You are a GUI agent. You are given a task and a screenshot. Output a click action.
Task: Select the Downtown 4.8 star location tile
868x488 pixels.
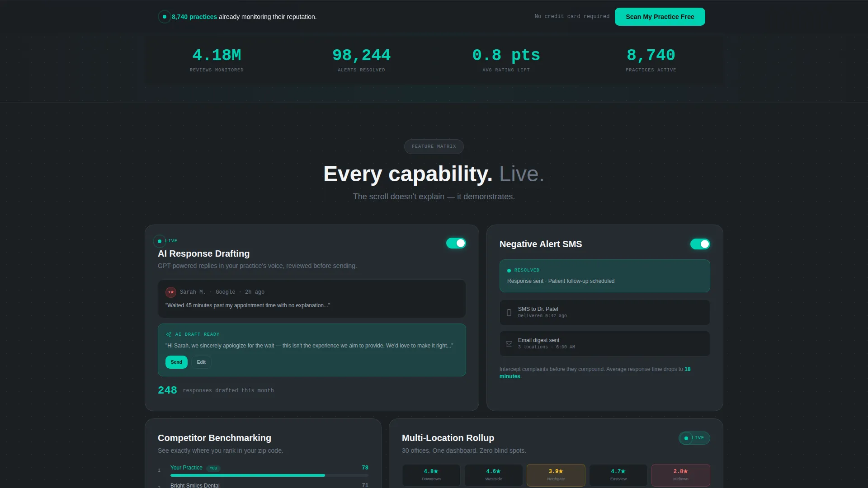(431, 475)
